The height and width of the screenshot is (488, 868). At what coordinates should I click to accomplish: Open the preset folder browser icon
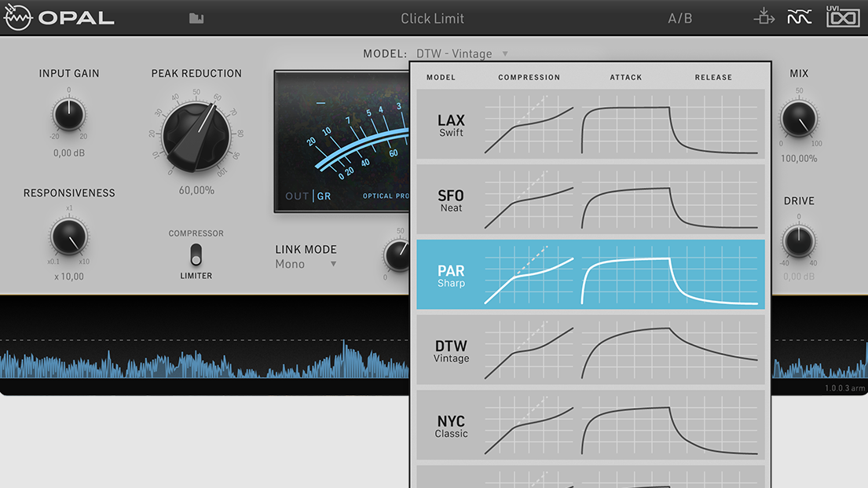point(196,18)
